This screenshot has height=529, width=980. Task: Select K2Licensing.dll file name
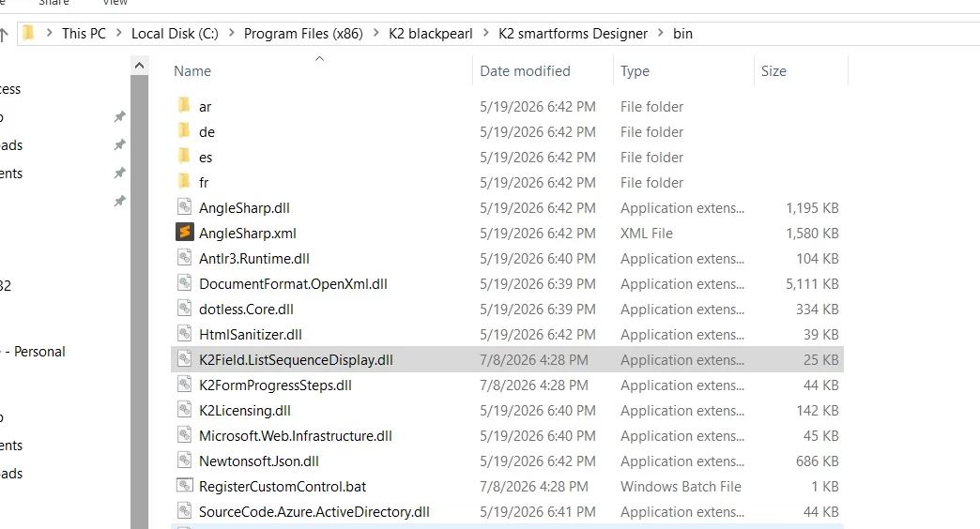(245, 410)
